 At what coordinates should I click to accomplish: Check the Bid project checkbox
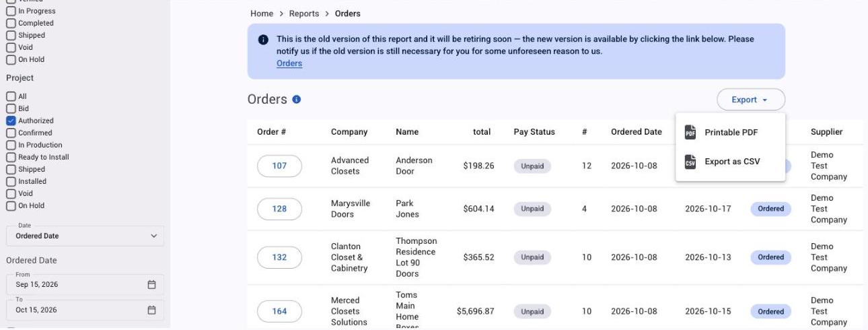pyautogui.click(x=11, y=108)
